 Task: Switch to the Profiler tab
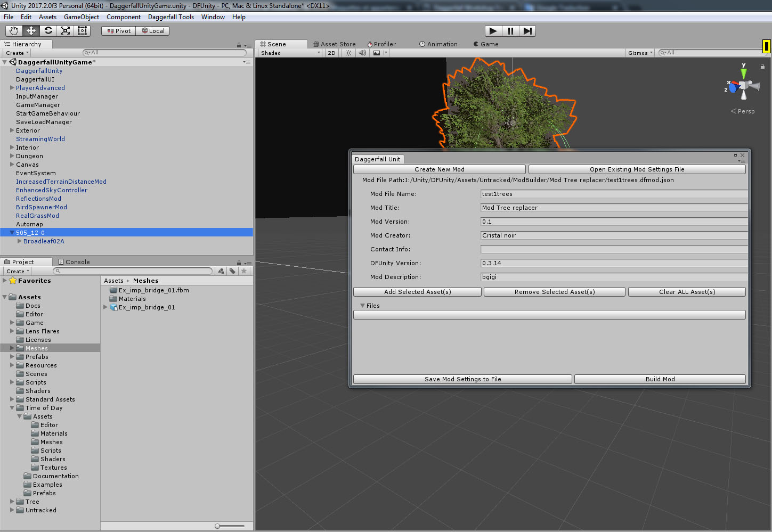381,44
